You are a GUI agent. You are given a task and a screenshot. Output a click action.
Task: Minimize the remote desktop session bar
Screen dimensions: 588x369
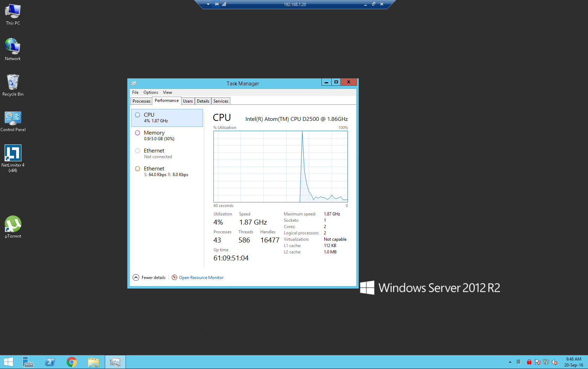(365, 4)
